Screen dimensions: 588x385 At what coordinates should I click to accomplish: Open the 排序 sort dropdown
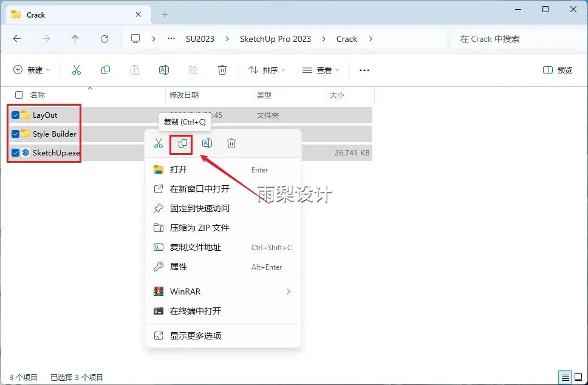click(x=267, y=70)
